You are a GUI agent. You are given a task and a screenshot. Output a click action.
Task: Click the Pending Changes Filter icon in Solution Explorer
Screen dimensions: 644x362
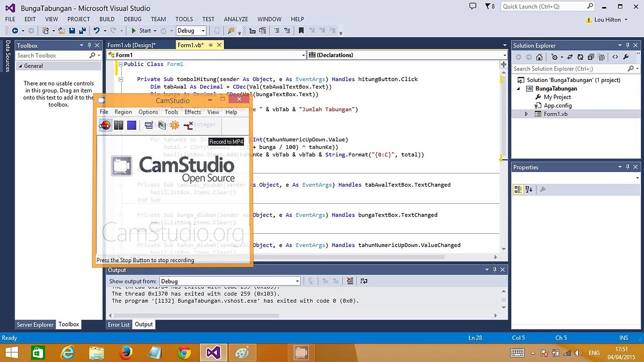tap(554, 57)
